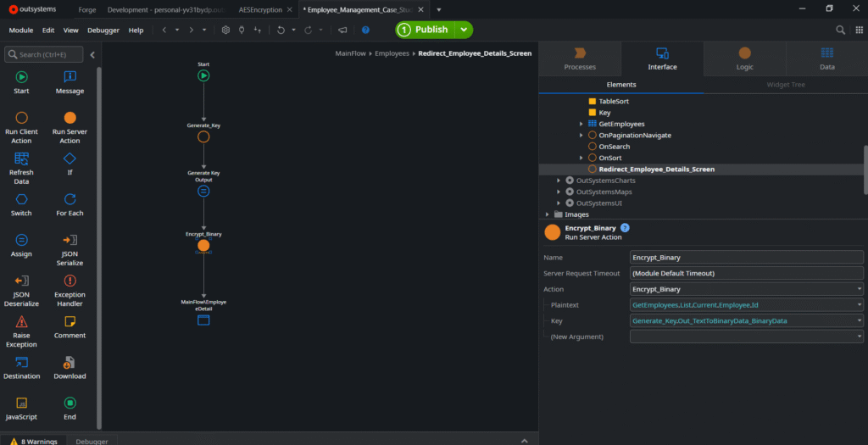Open the Forge tab
This screenshot has width=868, height=445.
[87, 10]
